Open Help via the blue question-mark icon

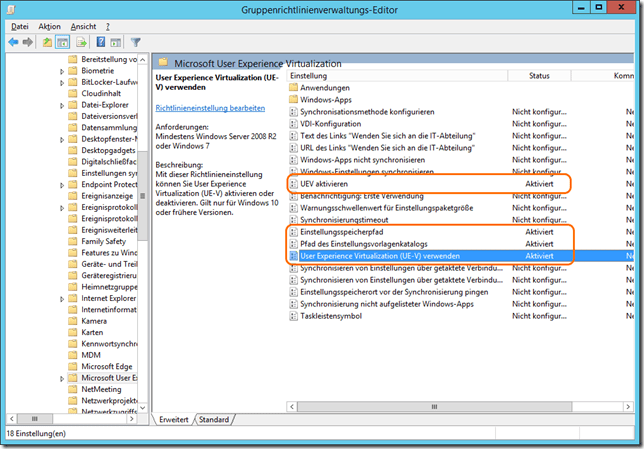[101, 42]
